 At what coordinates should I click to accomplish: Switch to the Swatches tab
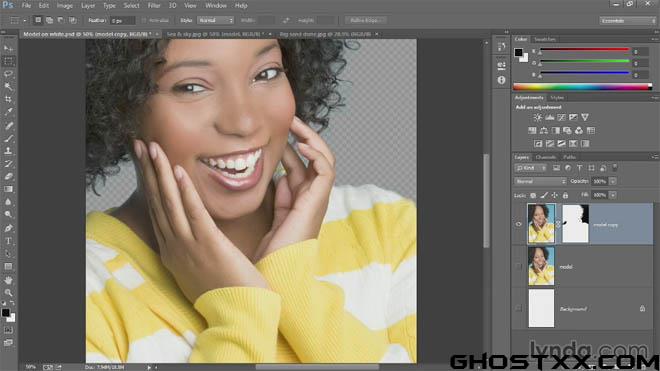[545, 39]
